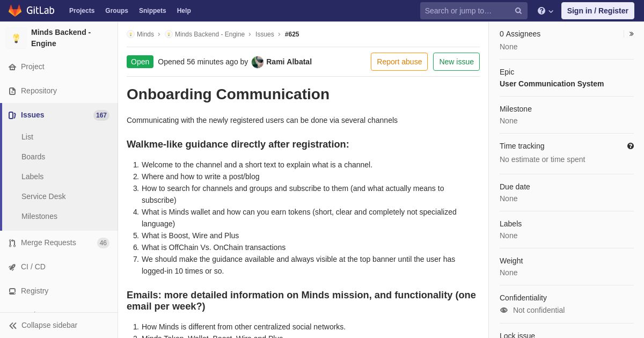Screen dimensions: 644x338
Task: Click the Issues breadcrumb link
Action: click(265, 34)
